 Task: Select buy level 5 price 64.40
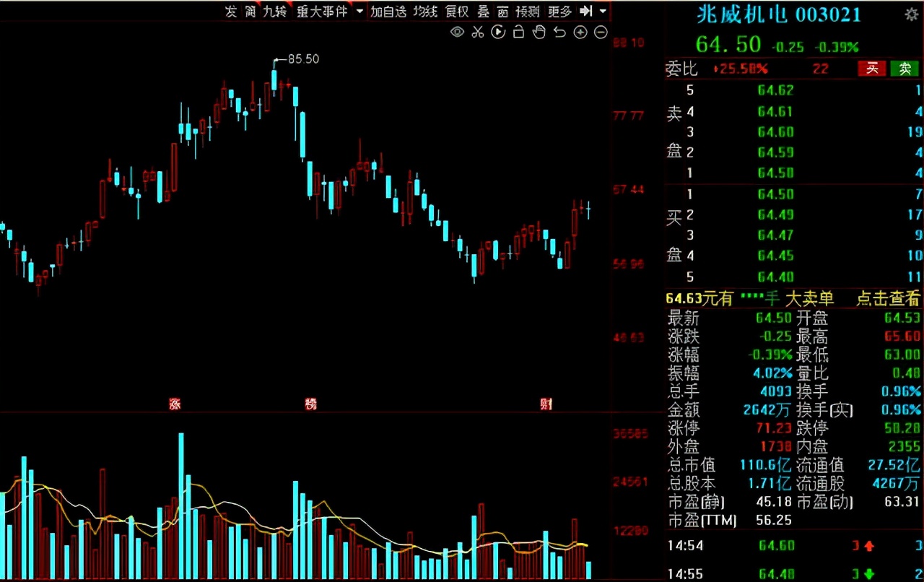(775, 277)
